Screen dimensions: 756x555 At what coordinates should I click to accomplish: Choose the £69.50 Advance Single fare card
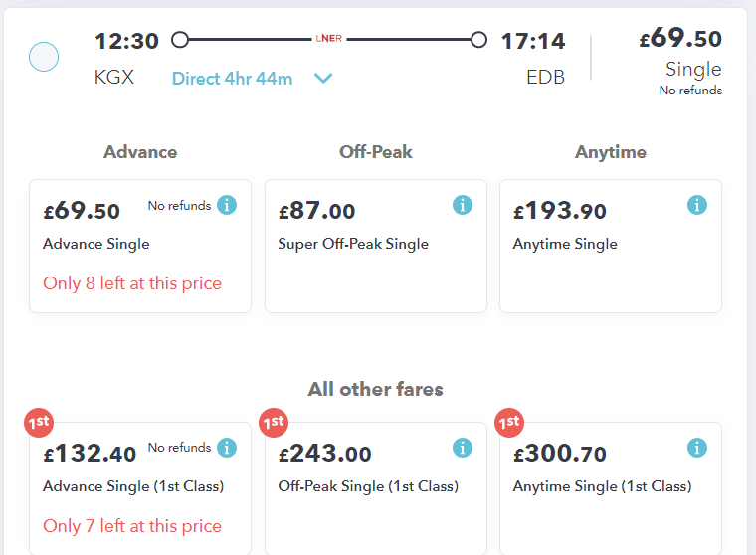coord(140,246)
